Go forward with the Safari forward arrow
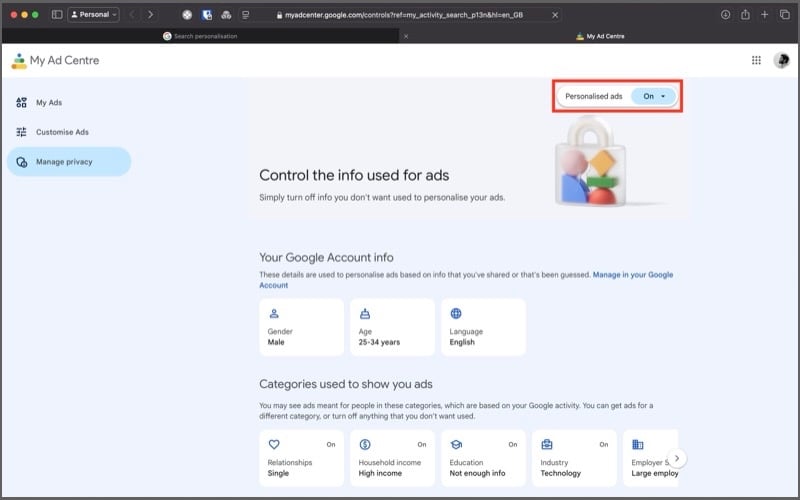800x500 pixels. pyautogui.click(x=151, y=15)
